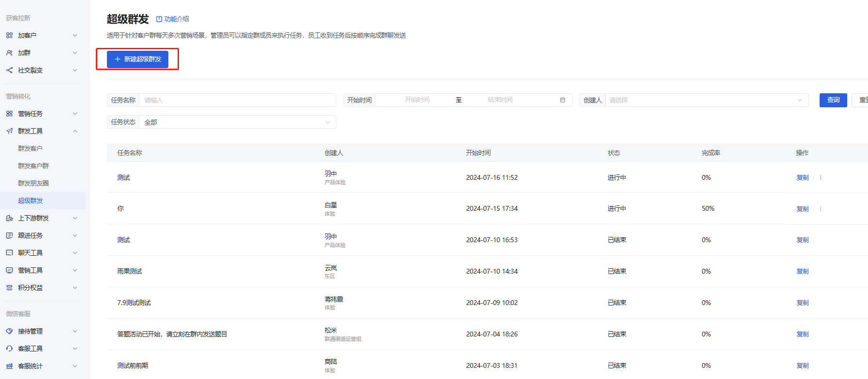Viewport: 868px width, 379px height.
Task: Click the 客服工具 headset icon
Action: 9,349
